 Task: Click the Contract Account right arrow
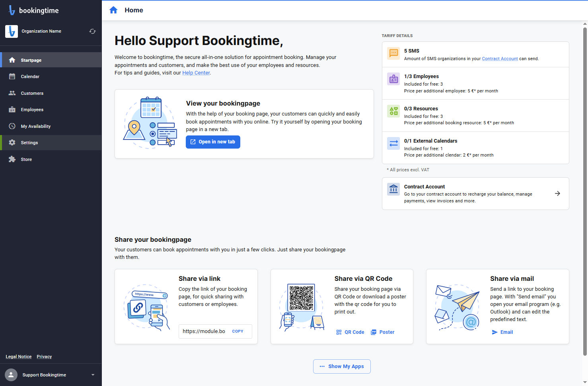[557, 194]
